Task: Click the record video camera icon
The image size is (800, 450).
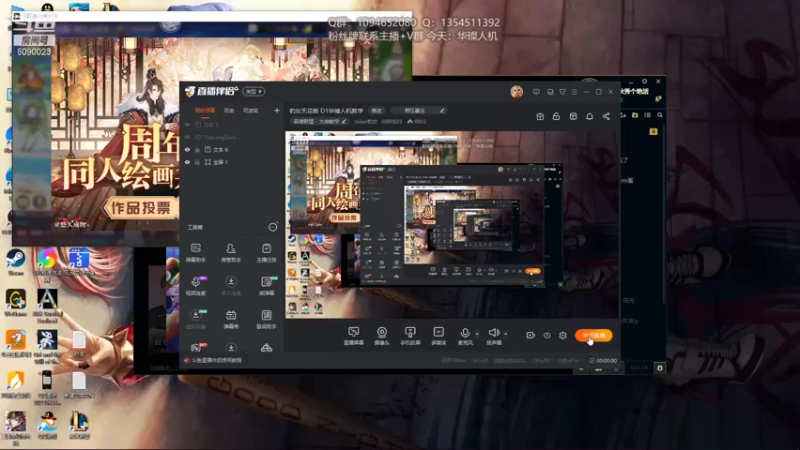Action: pos(531,335)
